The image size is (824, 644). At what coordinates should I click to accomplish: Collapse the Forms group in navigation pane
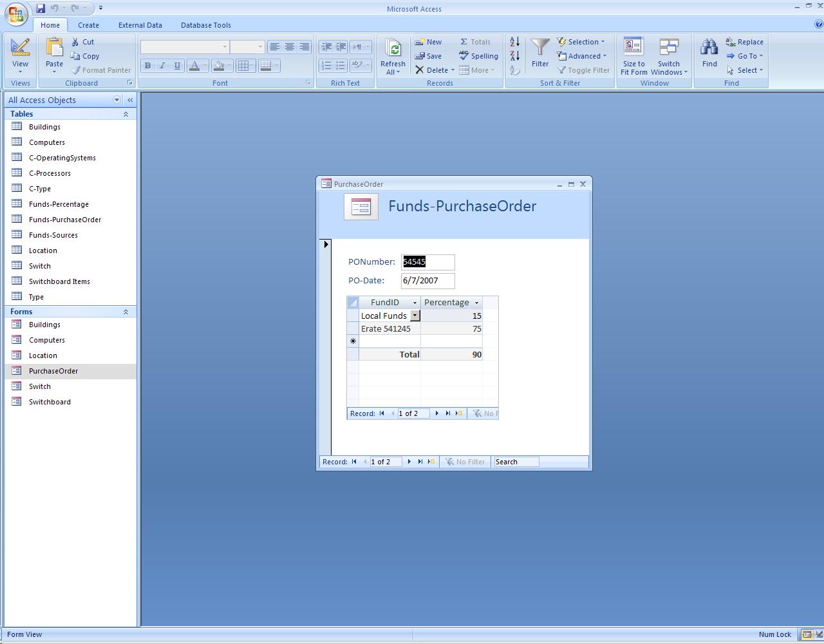click(x=126, y=312)
